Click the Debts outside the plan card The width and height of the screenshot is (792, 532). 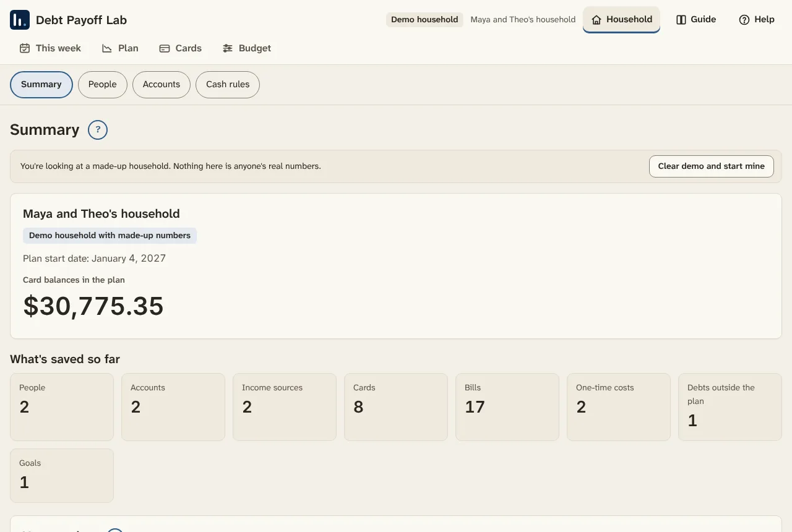point(730,407)
